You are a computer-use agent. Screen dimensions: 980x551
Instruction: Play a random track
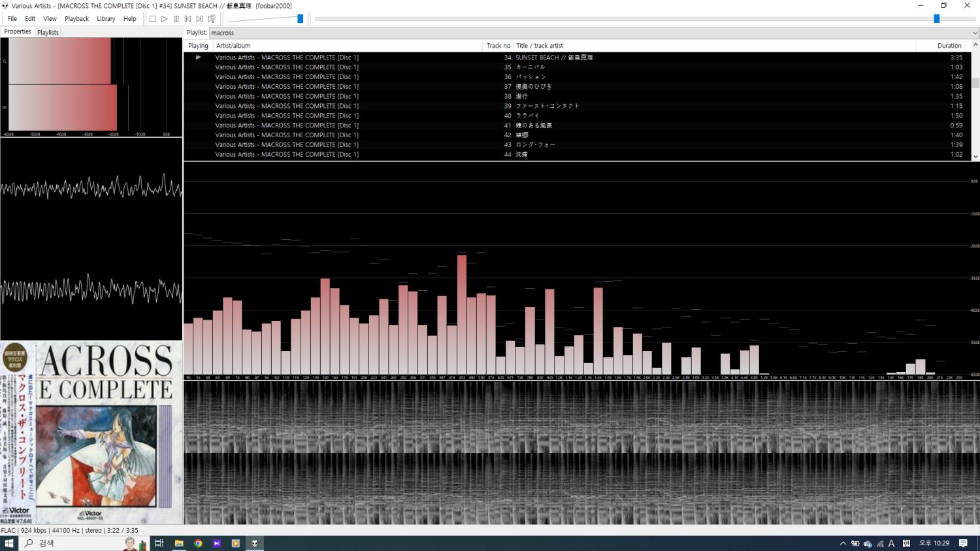click(x=211, y=19)
